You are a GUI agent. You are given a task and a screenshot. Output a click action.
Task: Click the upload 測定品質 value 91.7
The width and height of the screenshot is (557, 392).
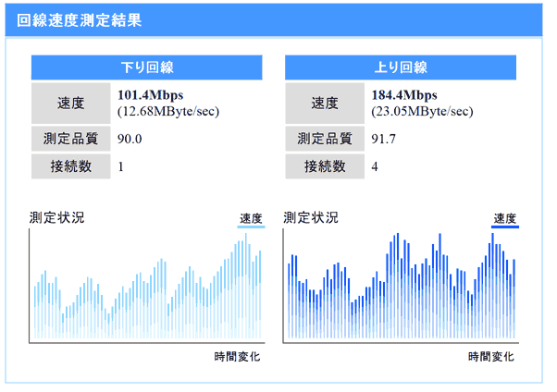click(x=383, y=139)
